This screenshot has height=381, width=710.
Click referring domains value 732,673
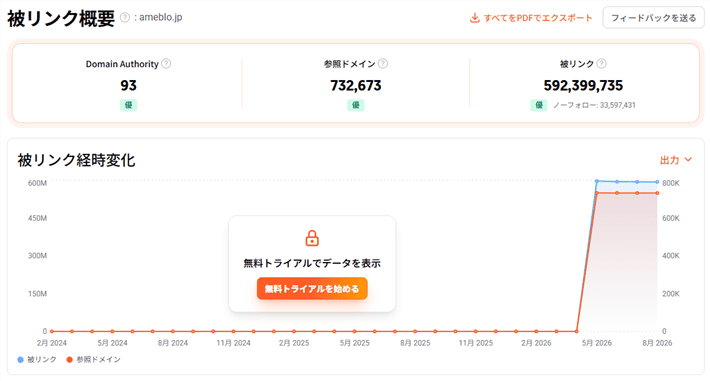pos(356,86)
